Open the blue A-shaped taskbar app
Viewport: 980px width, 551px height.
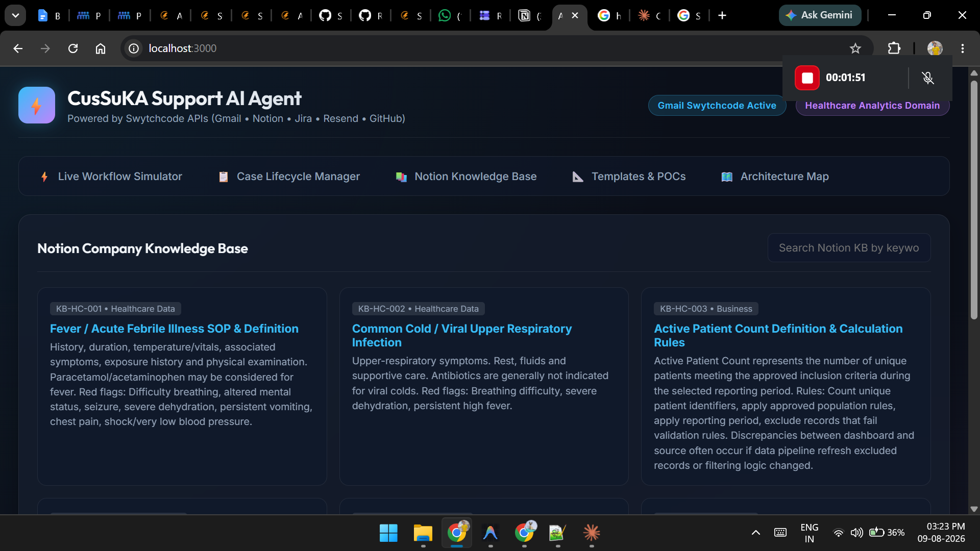(490, 533)
